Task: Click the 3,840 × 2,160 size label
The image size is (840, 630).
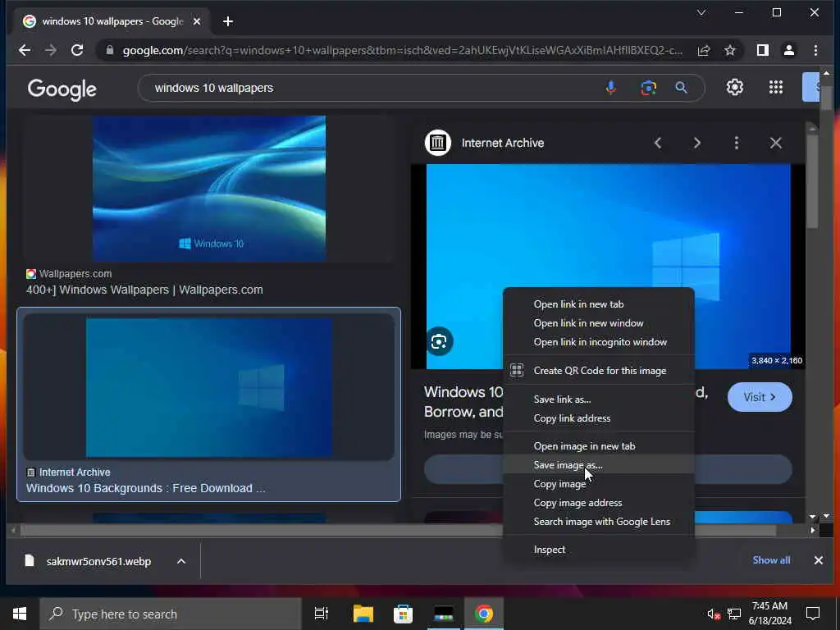Action: [x=777, y=361]
